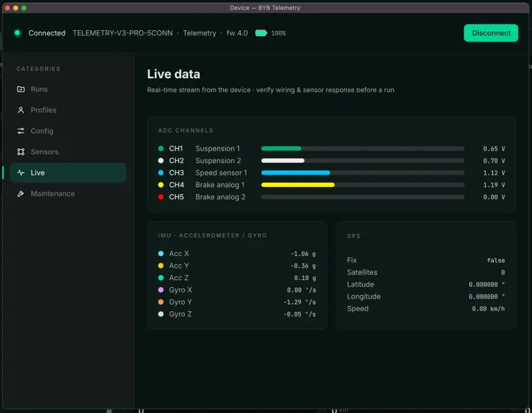Click the Profiles person icon
Viewport: 532px width, 413px height.
(x=21, y=110)
